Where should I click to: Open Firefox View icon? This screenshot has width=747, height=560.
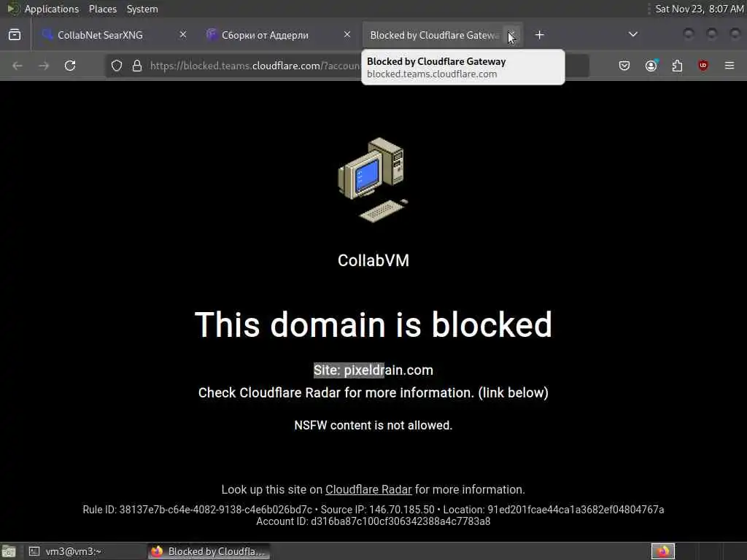tap(15, 35)
